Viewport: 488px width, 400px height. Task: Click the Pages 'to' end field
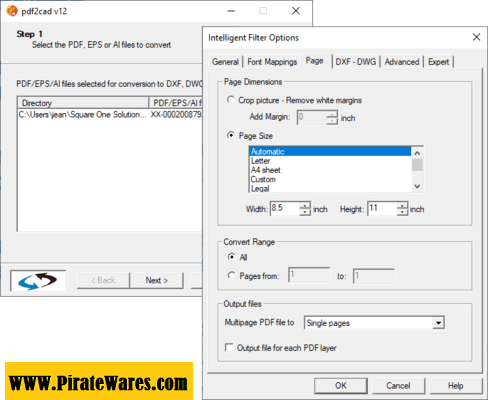pyautogui.click(x=374, y=276)
